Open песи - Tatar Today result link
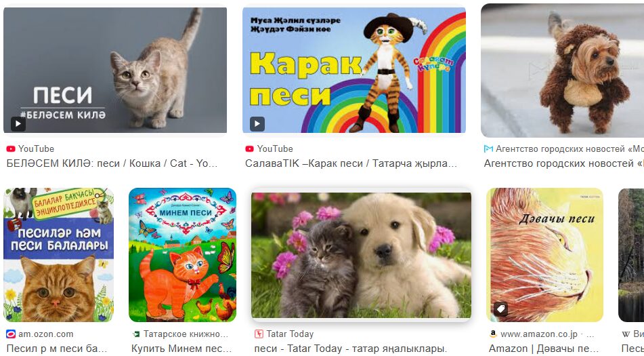644x356 pixels. click(x=351, y=349)
